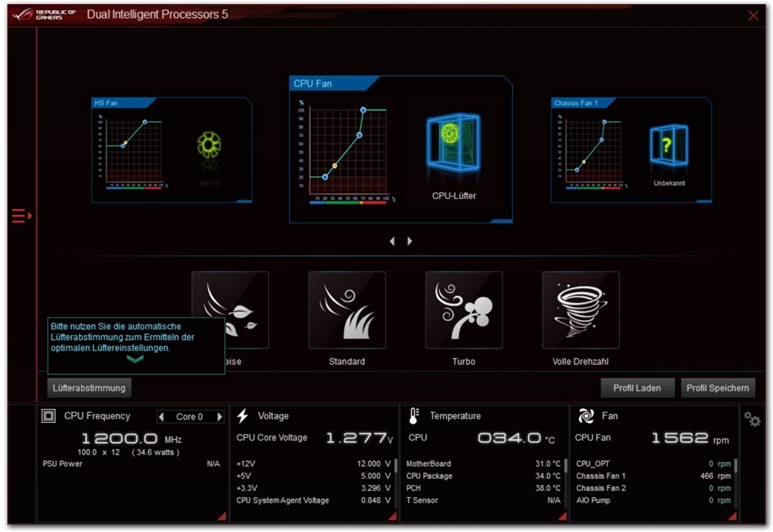The height and width of the screenshot is (532, 773).
Task: Open the left sidebar menu icon
Action: pos(22,216)
